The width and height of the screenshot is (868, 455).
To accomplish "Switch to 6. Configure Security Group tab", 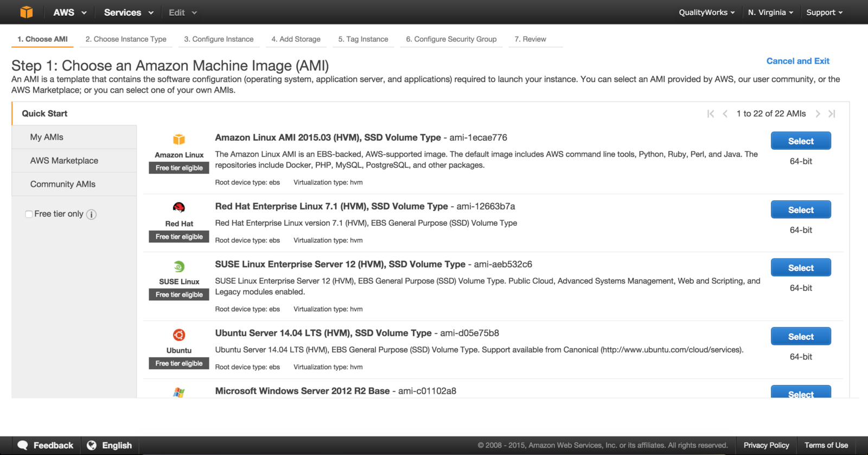I will 451,39.
